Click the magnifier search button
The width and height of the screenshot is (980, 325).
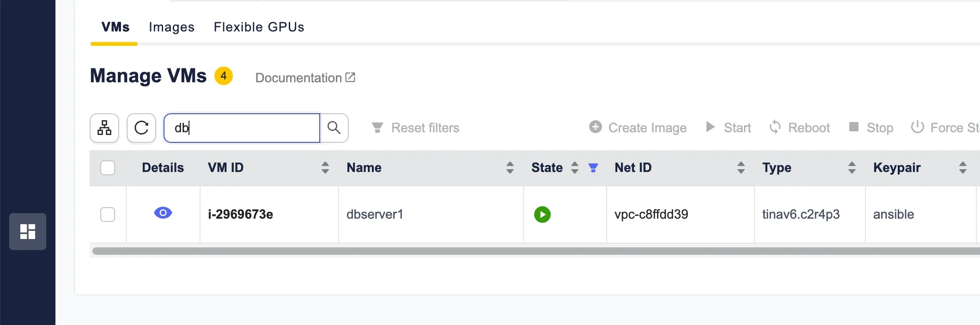click(334, 128)
